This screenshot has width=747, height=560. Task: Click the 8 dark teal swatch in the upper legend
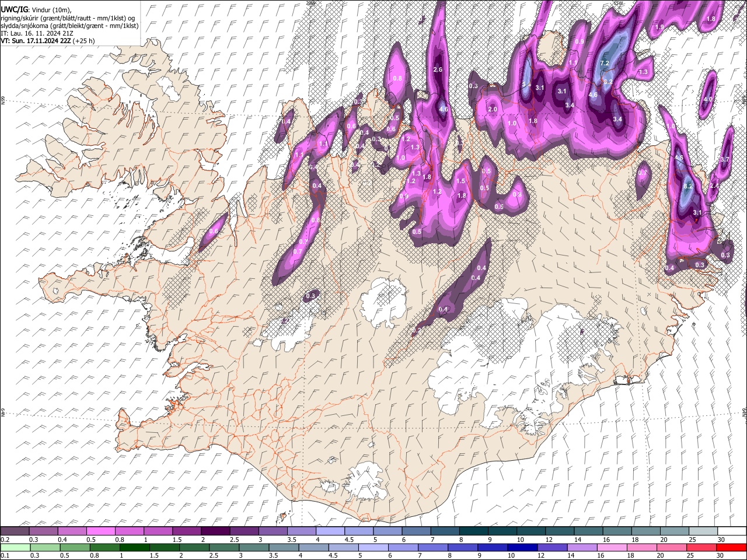click(474, 531)
